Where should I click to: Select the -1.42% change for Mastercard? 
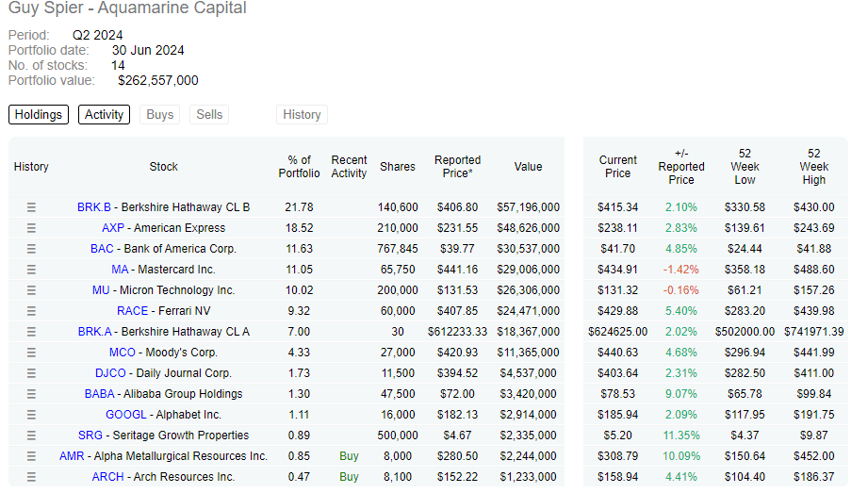pos(681,270)
